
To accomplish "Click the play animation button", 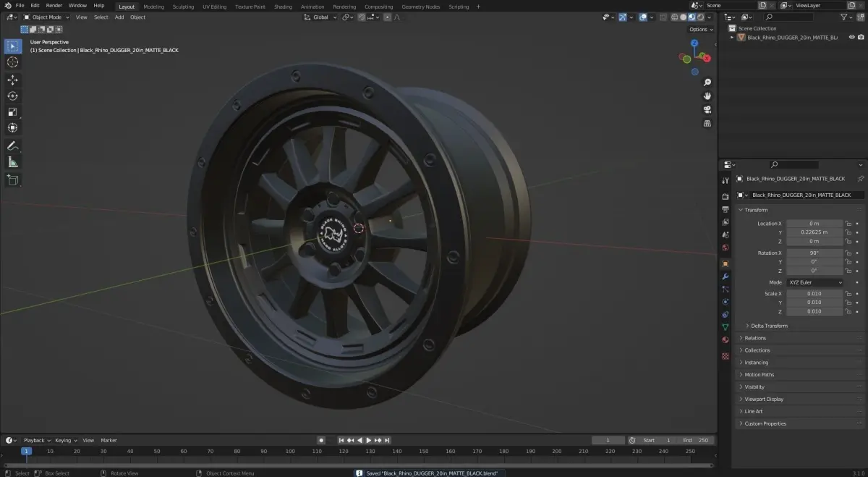I will (369, 440).
